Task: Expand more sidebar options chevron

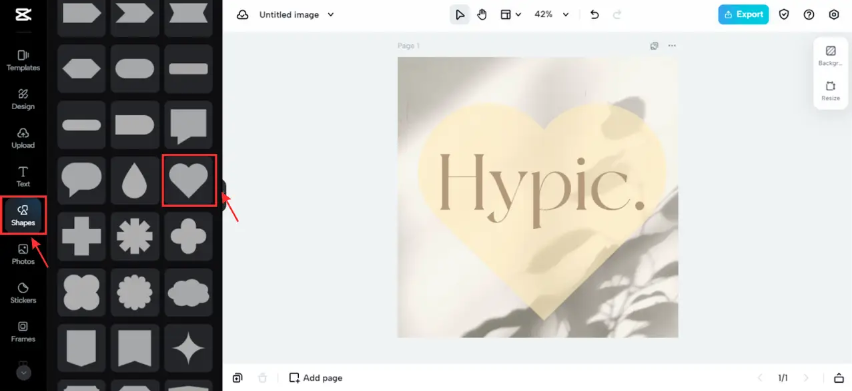Action: click(x=23, y=373)
